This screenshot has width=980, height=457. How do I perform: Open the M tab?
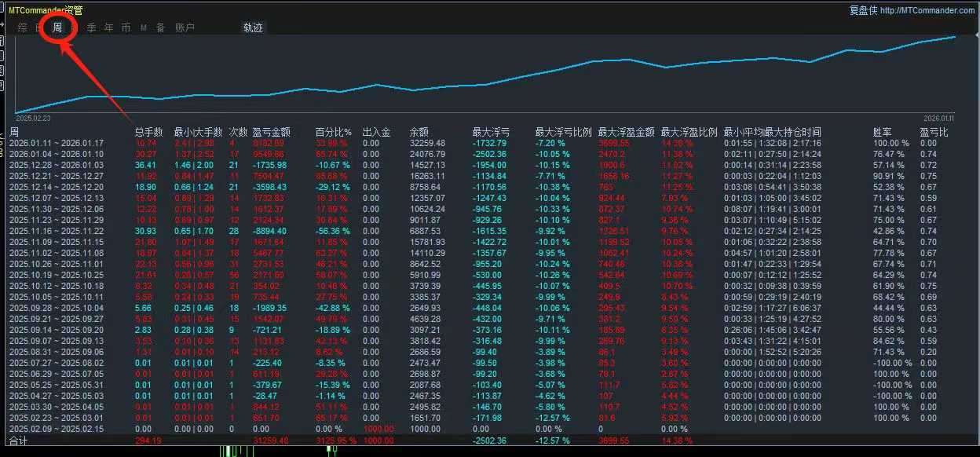pos(144,27)
